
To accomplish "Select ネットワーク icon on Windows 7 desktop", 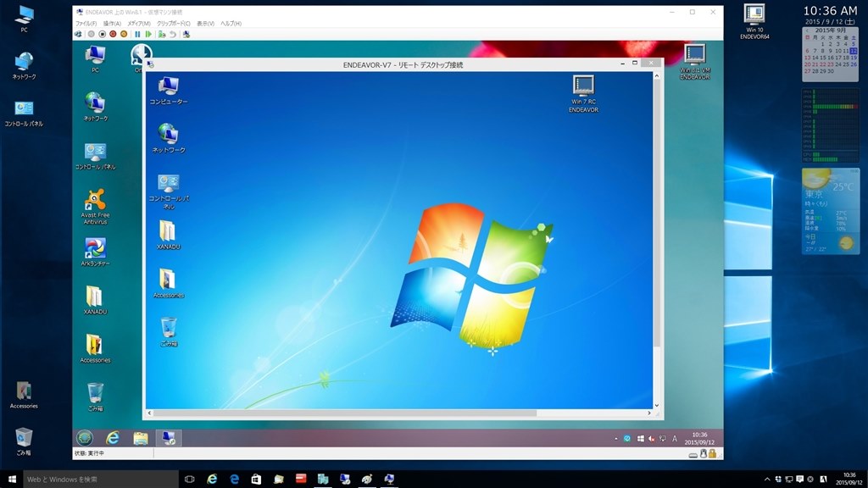I will pos(169,138).
